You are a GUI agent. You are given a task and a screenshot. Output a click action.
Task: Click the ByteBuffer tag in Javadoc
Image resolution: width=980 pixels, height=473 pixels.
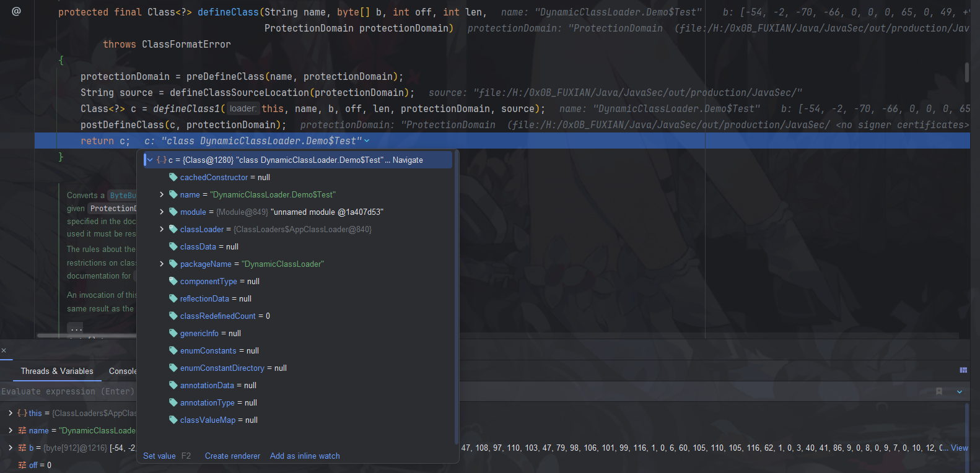tap(123, 195)
